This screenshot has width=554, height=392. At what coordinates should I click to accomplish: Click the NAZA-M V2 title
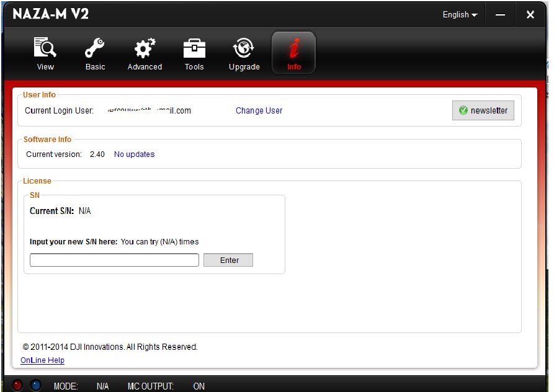pyautogui.click(x=50, y=14)
